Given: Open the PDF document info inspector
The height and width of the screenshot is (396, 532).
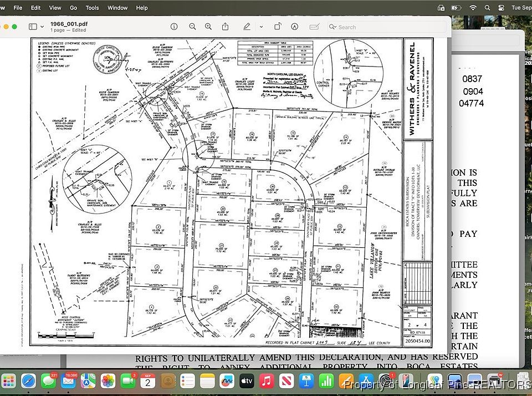Looking at the screenshot, I should pos(174,27).
